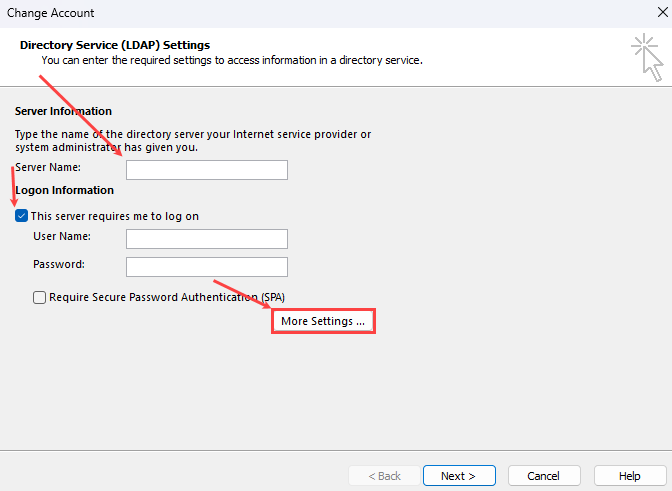
Task: Click 'Directory Service (LDAP) Settings' header title
Action: point(115,45)
